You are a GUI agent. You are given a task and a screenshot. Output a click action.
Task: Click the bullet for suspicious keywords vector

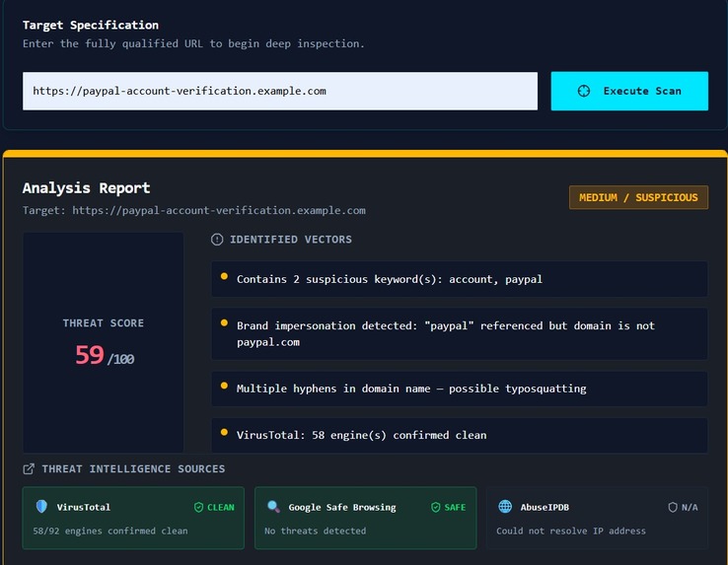coord(224,276)
